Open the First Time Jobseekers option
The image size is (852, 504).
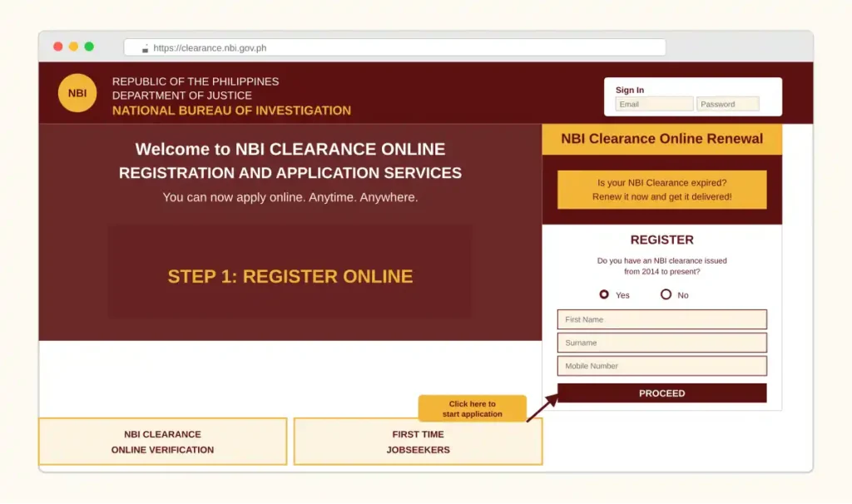418,442
